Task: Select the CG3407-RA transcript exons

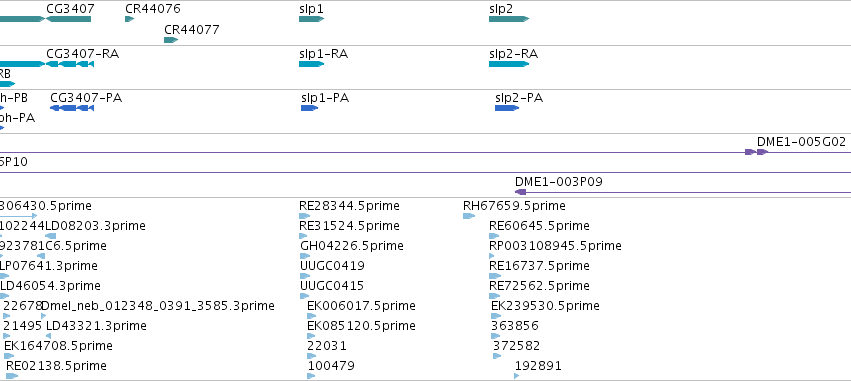Action: [x=70, y=64]
